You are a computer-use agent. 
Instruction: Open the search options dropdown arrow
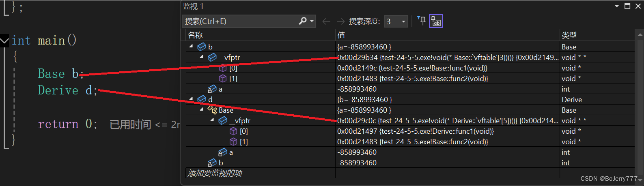coord(312,21)
